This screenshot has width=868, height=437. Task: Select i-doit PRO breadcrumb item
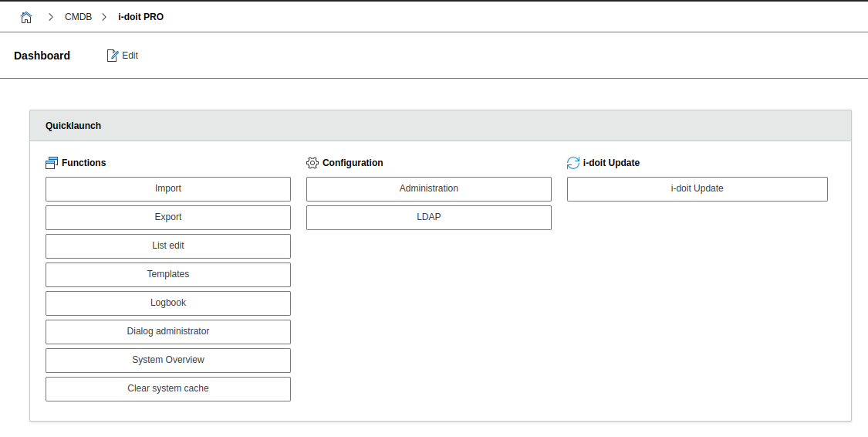point(140,17)
